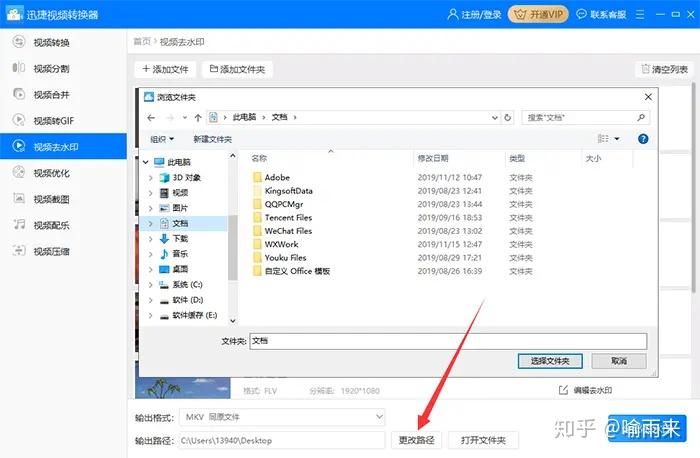Click the 注册/登录 user icon link
This screenshot has height=458, width=700.
point(474,15)
